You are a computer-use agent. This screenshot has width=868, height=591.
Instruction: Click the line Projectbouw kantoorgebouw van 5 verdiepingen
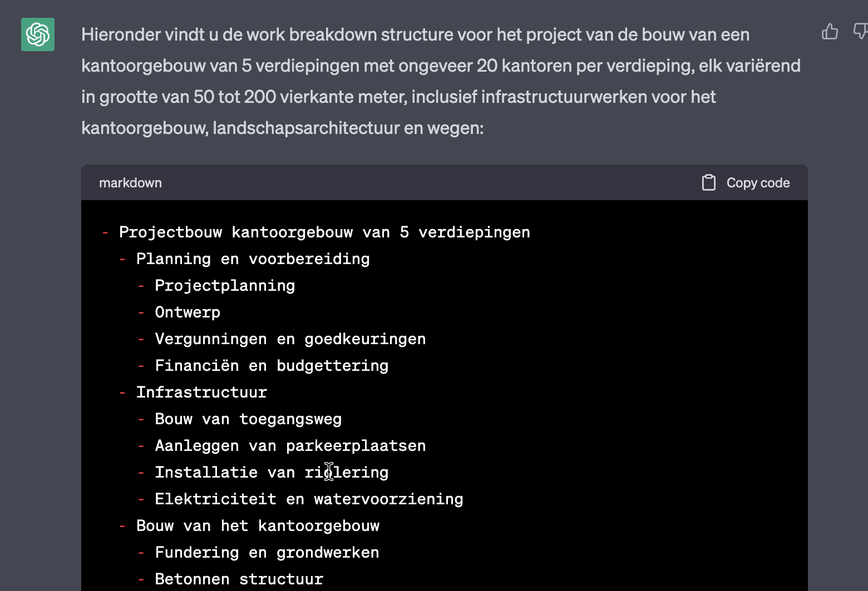[324, 232]
